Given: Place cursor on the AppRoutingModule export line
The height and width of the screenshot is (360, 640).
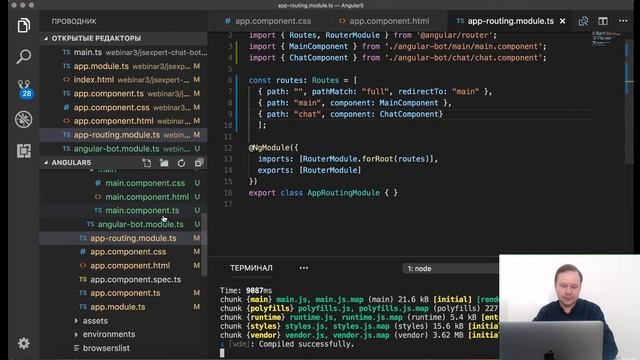Looking at the screenshot, I should [323, 193].
